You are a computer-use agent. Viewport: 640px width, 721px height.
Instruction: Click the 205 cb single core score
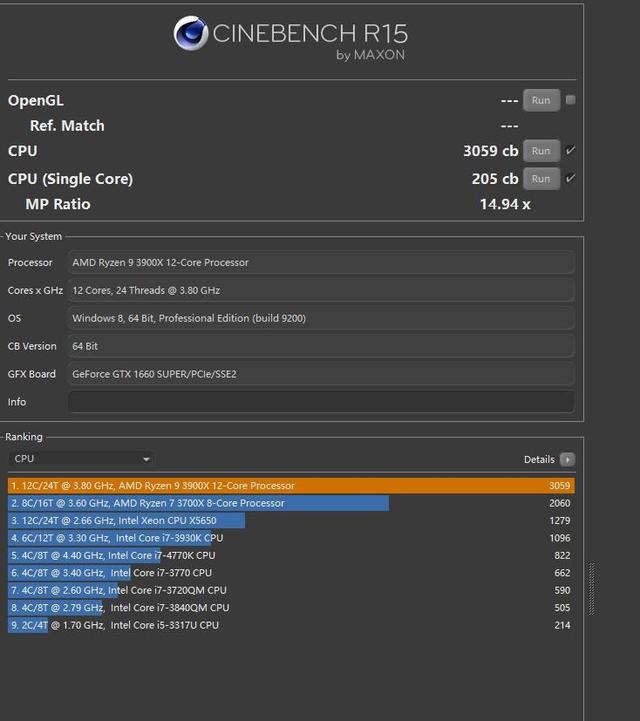click(x=495, y=179)
